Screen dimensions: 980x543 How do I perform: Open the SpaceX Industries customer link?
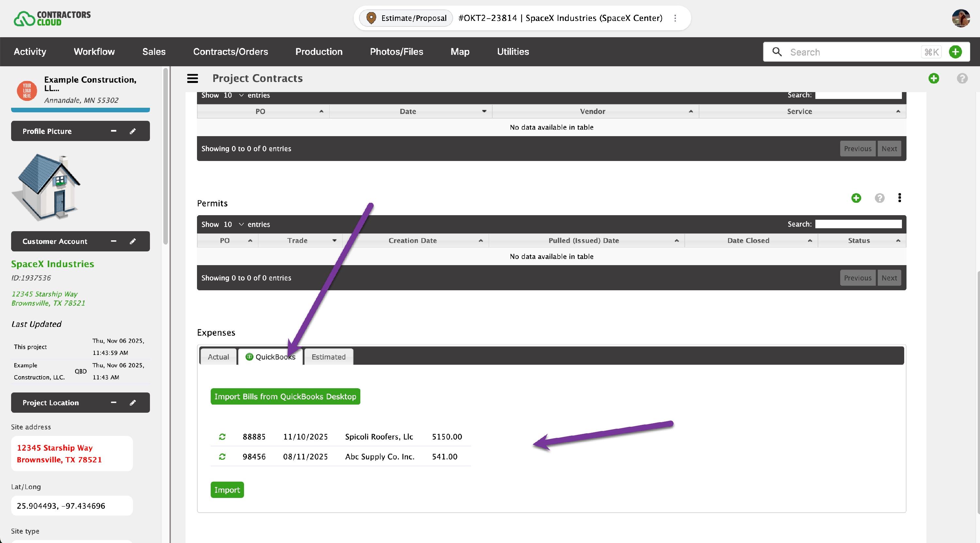pyautogui.click(x=53, y=264)
